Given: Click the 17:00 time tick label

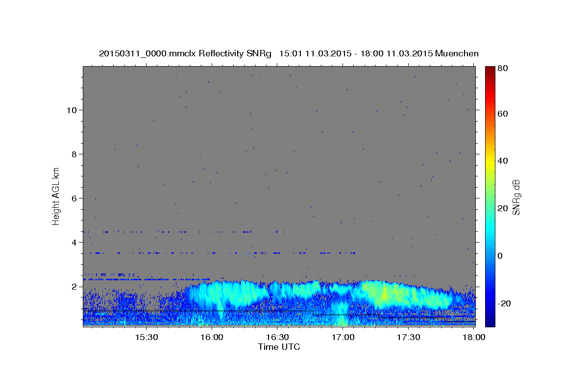Looking at the screenshot, I should click(x=343, y=338).
